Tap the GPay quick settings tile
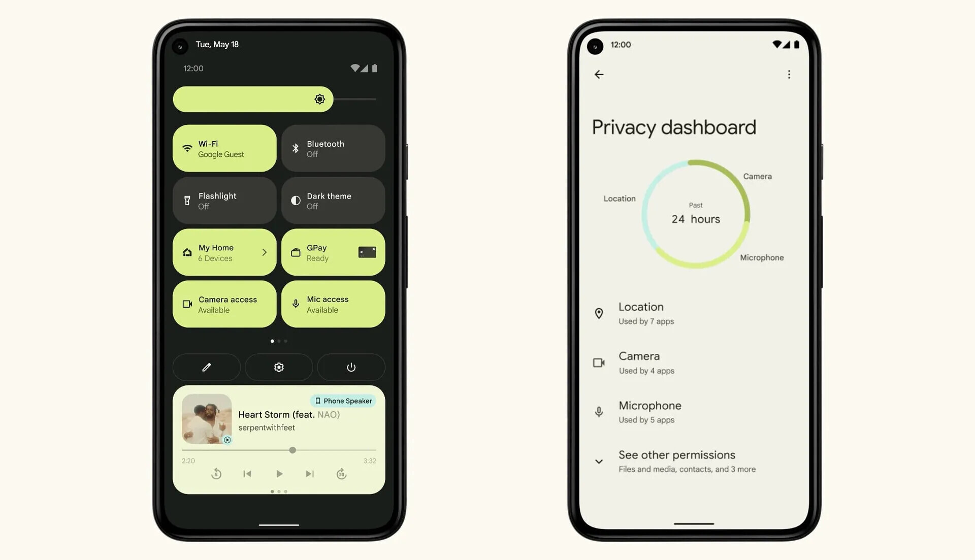The width and height of the screenshot is (975, 560). (x=334, y=252)
